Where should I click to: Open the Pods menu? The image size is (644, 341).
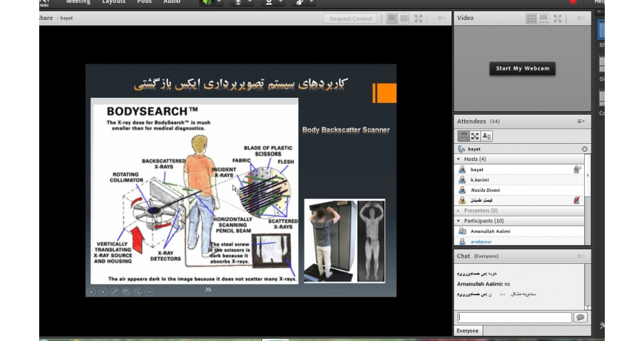point(144,2)
